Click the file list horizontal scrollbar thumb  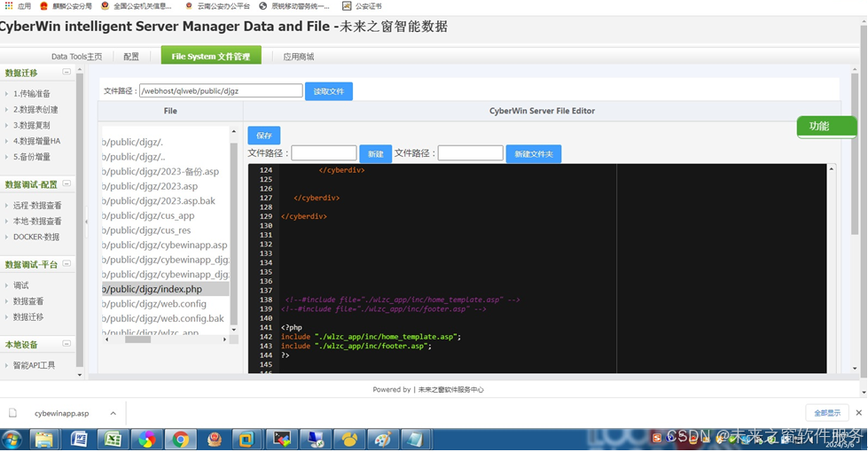(137, 339)
